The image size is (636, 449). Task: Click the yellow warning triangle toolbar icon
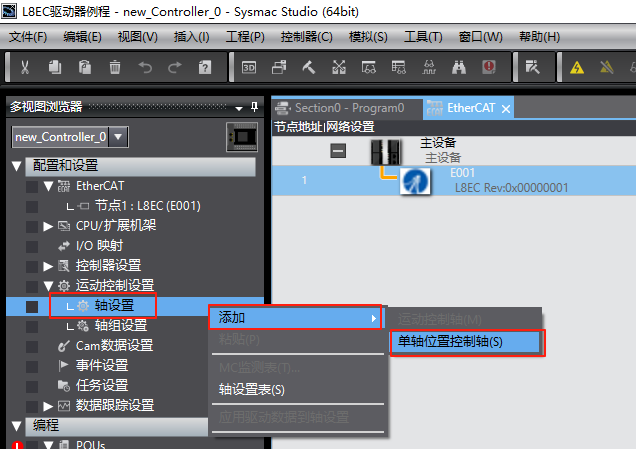[x=577, y=67]
